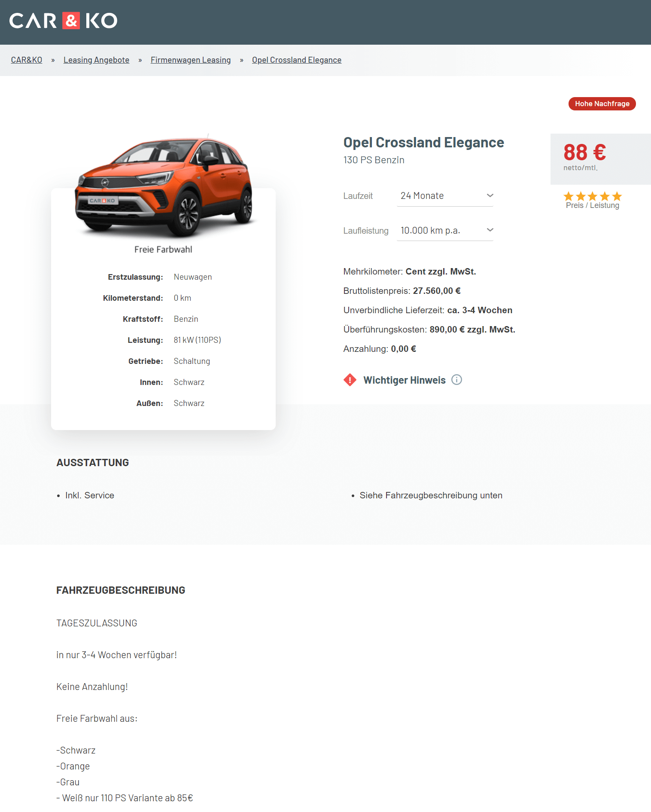Viewport: 651px width, 812px height.
Task: Click the 'Keine Anzahlung!' line
Action: coord(92,687)
